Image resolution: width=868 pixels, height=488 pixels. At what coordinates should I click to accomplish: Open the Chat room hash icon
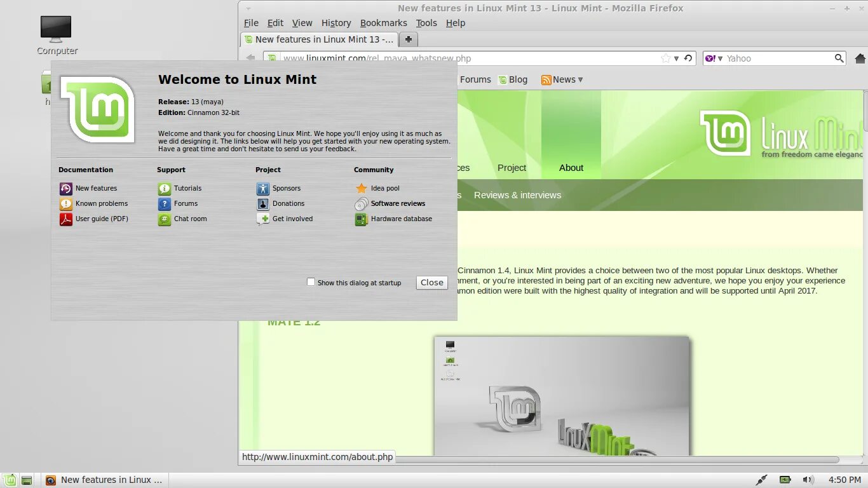[165, 219]
